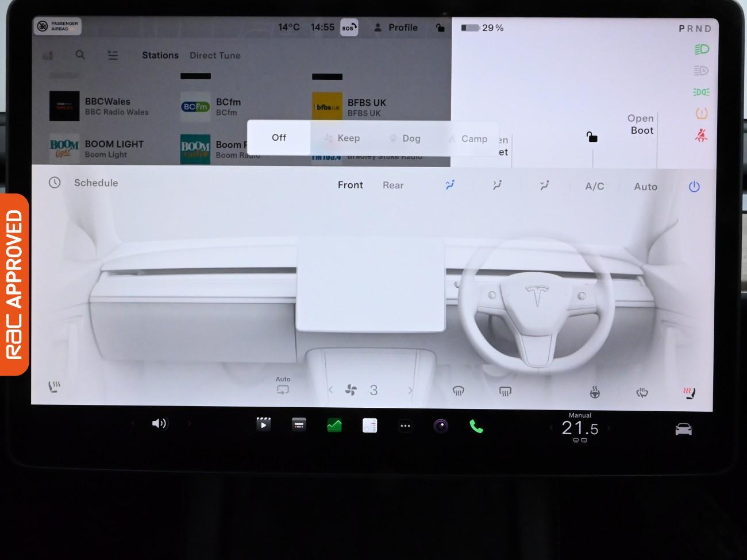Open climate Schedule settings via clock icon
The height and width of the screenshot is (560, 747).
pos(55,183)
